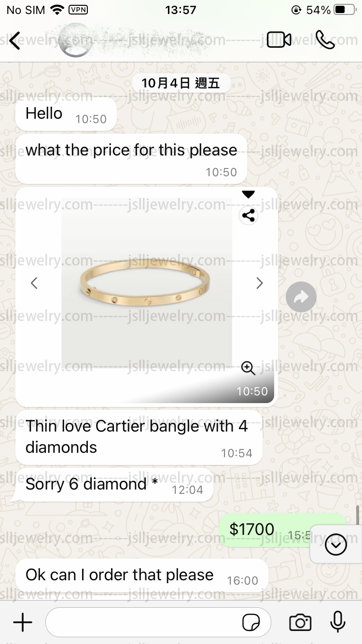Open the camera from the chat bar
Image resolution: width=362 pixels, height=644 pixels.
[300, 623]
